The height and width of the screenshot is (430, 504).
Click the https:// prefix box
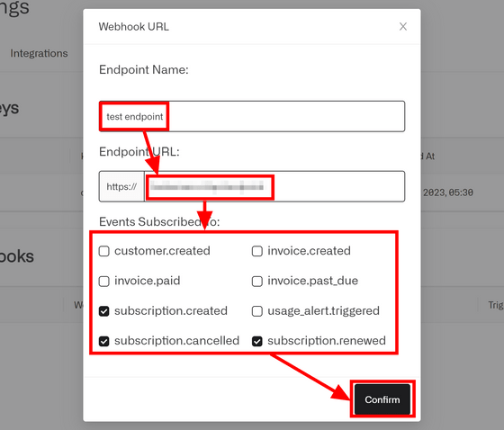(x=121, y=186)
